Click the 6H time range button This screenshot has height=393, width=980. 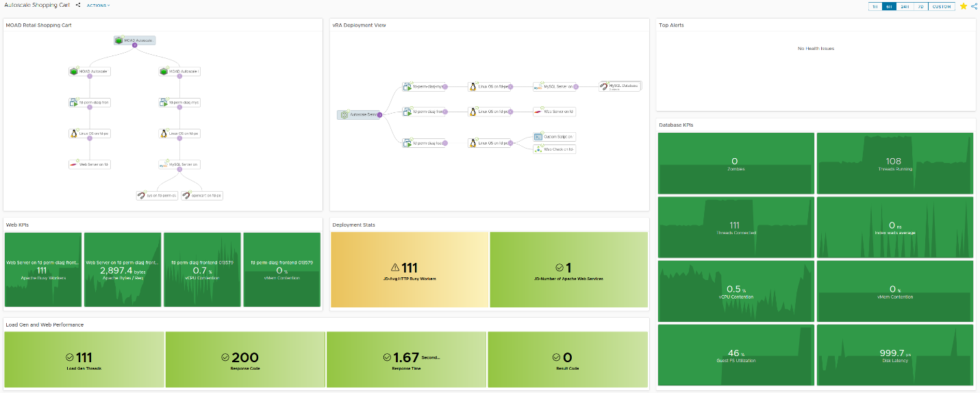tap(888, 6)
